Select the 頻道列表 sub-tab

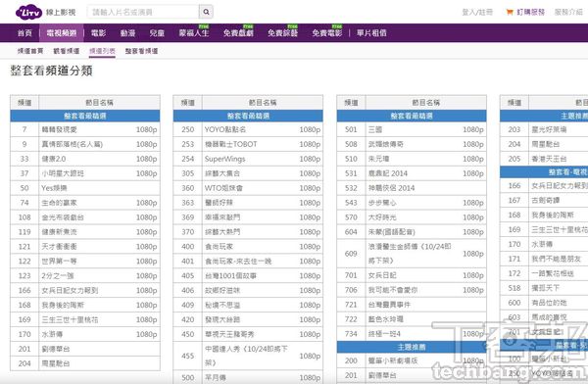click(102, 51)
